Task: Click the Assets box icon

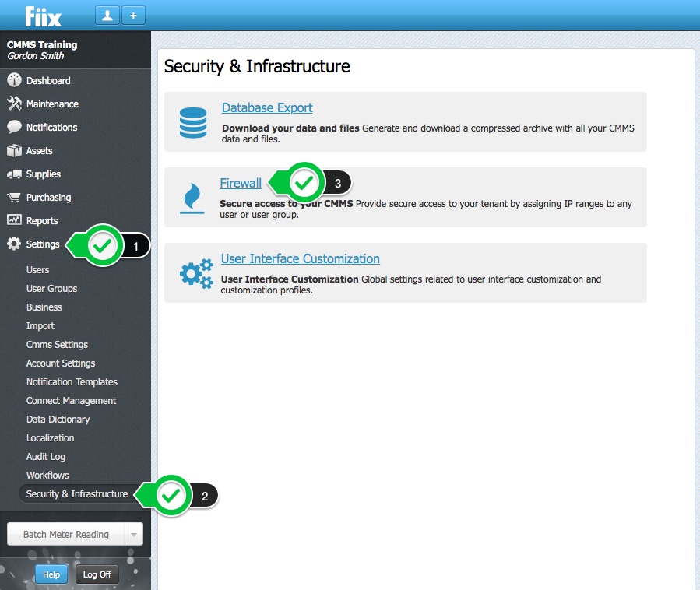Action: (x=14, y=150)
